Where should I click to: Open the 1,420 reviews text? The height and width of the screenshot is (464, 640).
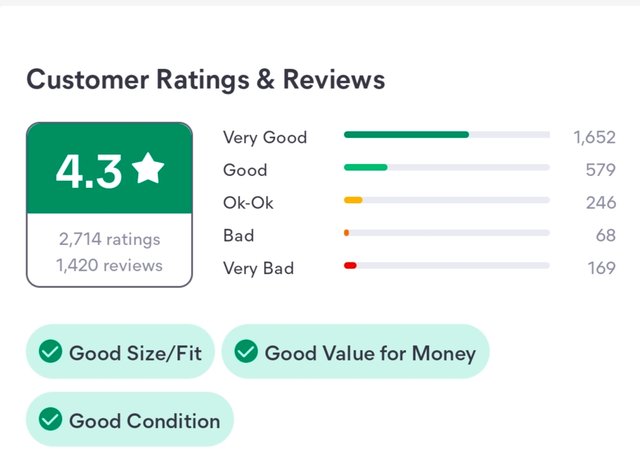tap(109, 265)
